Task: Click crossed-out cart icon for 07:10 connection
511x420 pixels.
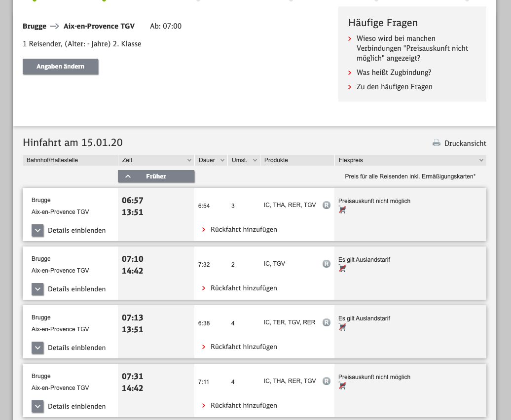Action: [342, 268]
